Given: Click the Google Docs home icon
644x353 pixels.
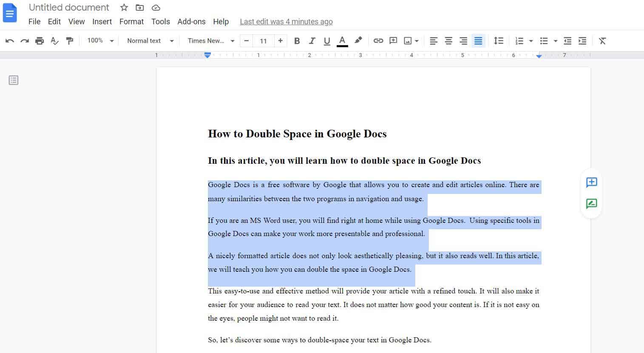Looking at the screenshot, I should (x=10, y=13).
